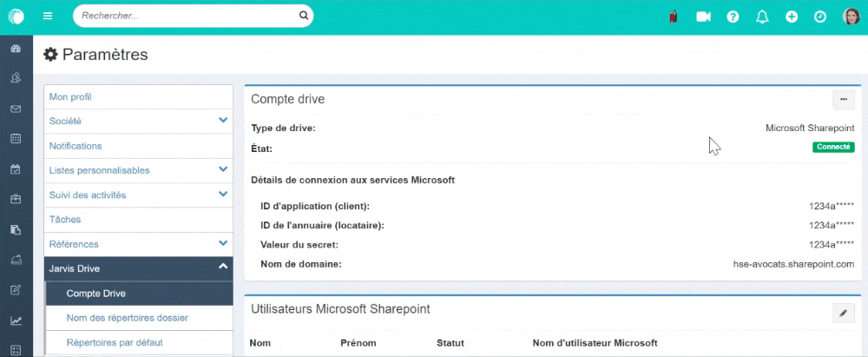Open Mon profil settings

[70, 96]
